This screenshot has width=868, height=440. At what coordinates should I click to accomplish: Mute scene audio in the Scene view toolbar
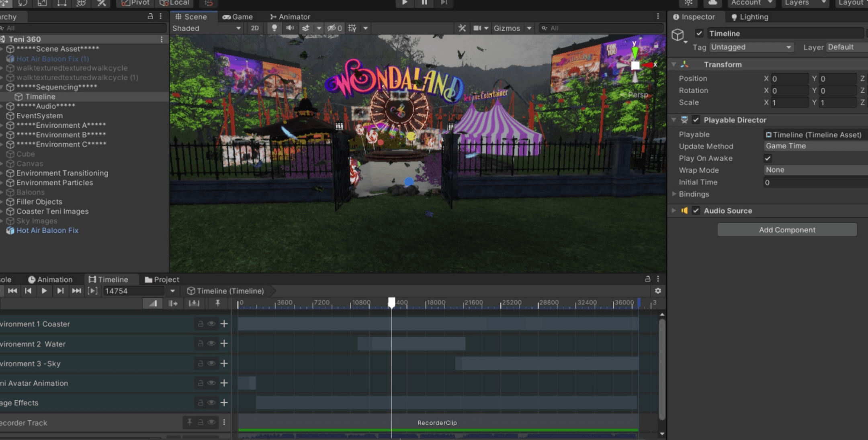pyautogui.click(x=290, y=28)
